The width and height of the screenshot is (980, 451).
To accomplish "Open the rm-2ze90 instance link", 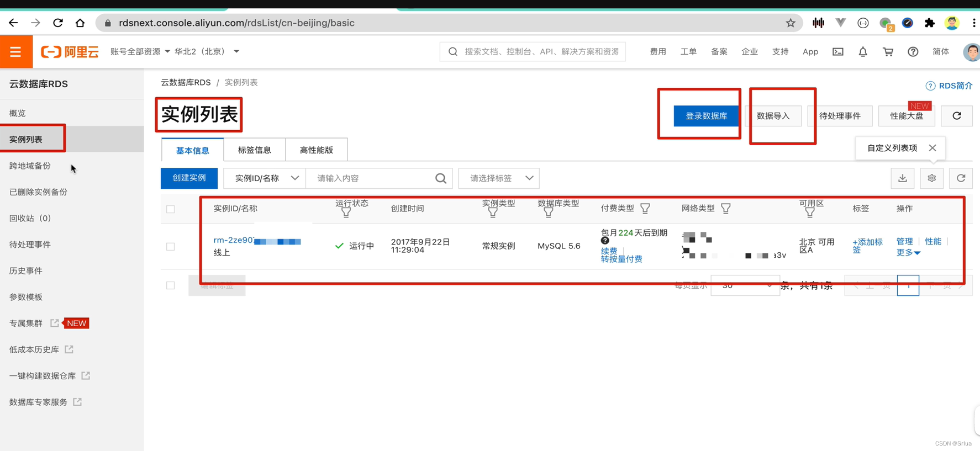I will pyautogui.click(x=257, y=241).
